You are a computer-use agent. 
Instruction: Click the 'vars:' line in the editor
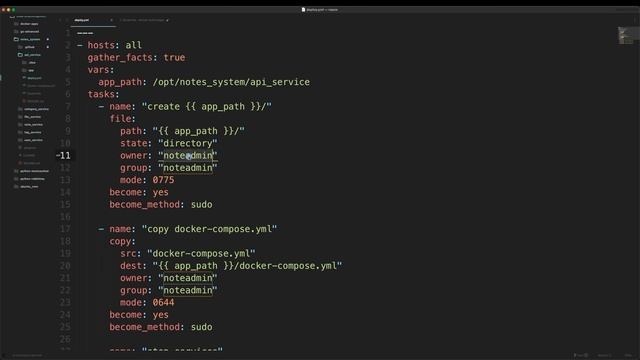coord(101,70)
